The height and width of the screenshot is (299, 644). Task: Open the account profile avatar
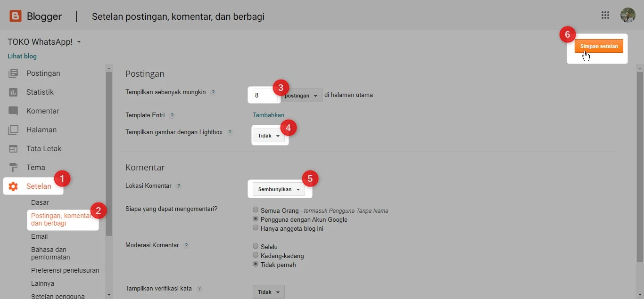(x=627, y=16)
